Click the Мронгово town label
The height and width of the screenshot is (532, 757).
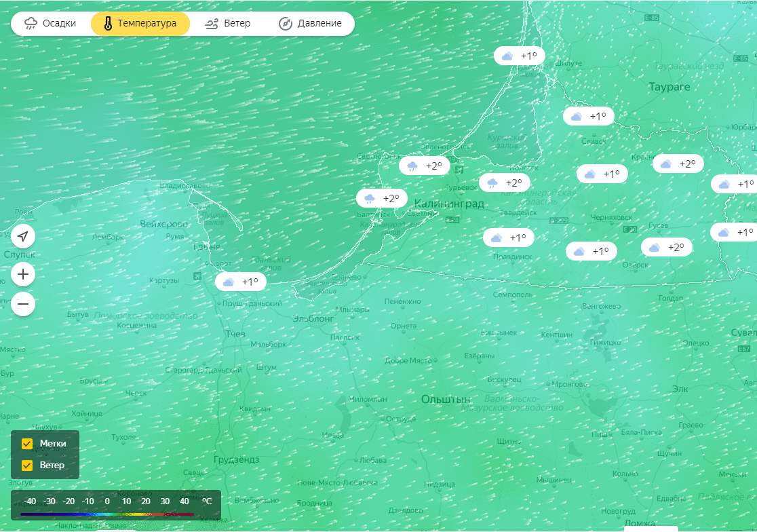[x=569, y=384]
